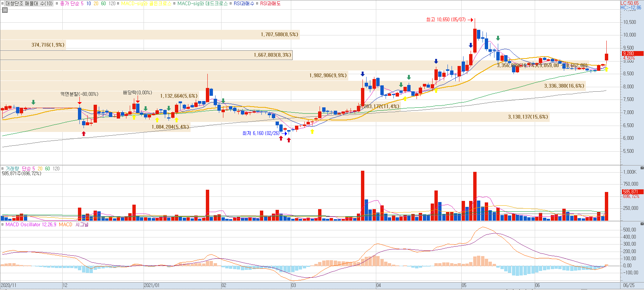The image size is (644, 290).
Task: Toggle the marker before RSI과매수
Action: tap(231, 3)
